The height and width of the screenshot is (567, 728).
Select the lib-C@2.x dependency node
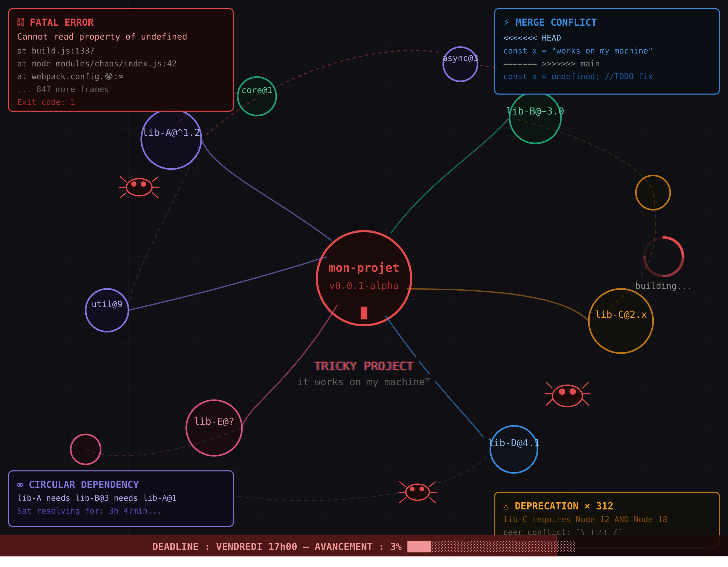(x=621, y=321)
